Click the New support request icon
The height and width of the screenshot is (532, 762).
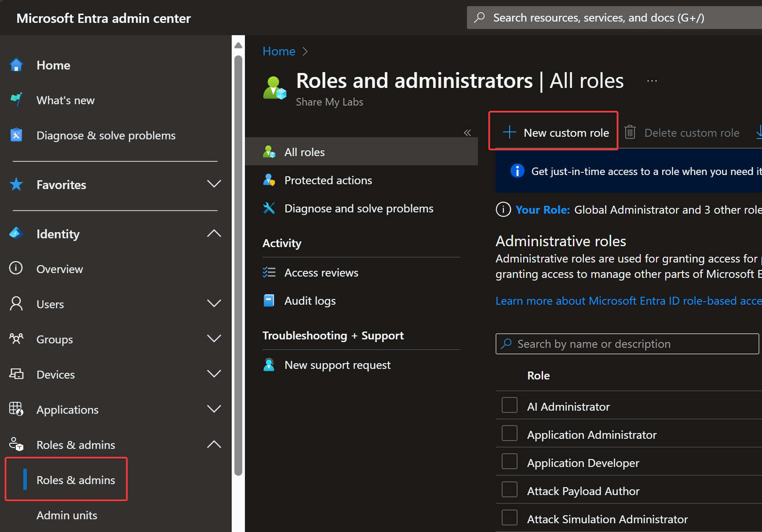coord(269,365)
